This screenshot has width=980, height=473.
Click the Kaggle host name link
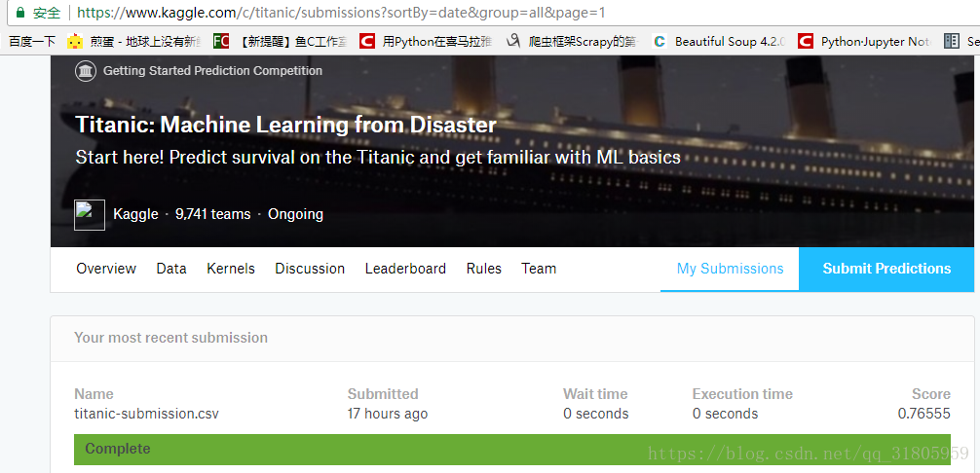[x=135, y=215]
